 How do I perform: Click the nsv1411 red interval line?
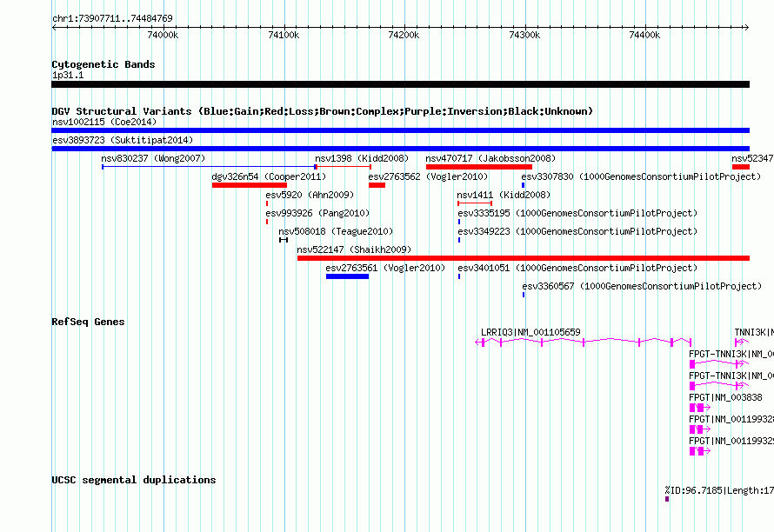pyautogui.click(x=474, y=203)
